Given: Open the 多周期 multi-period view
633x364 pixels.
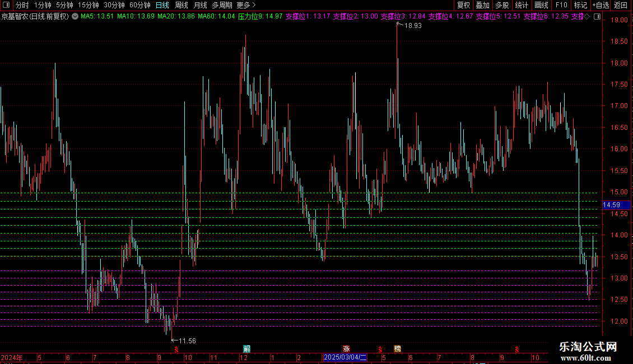Looking at the screenshot, I should point(222,5).
